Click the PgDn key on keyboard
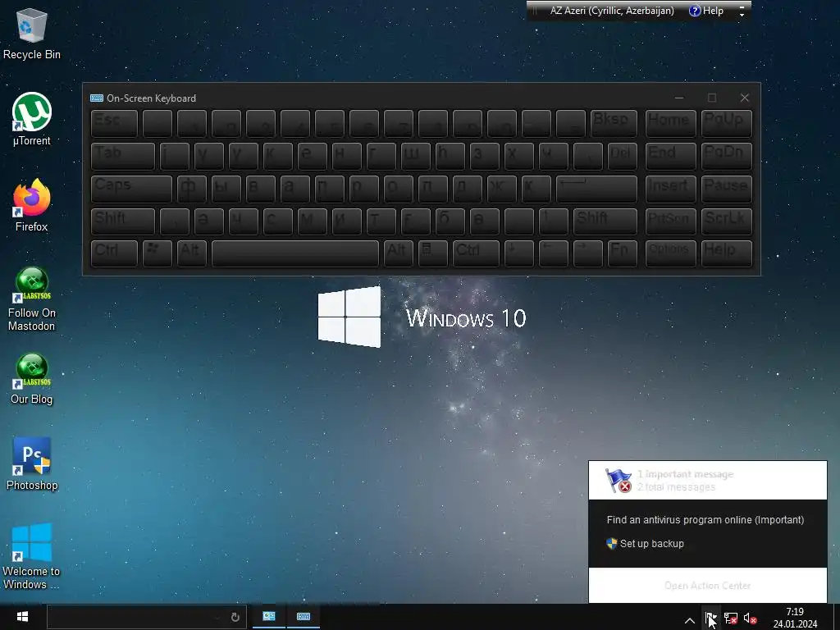Screen dimensions: 840x630 (727, 156)
